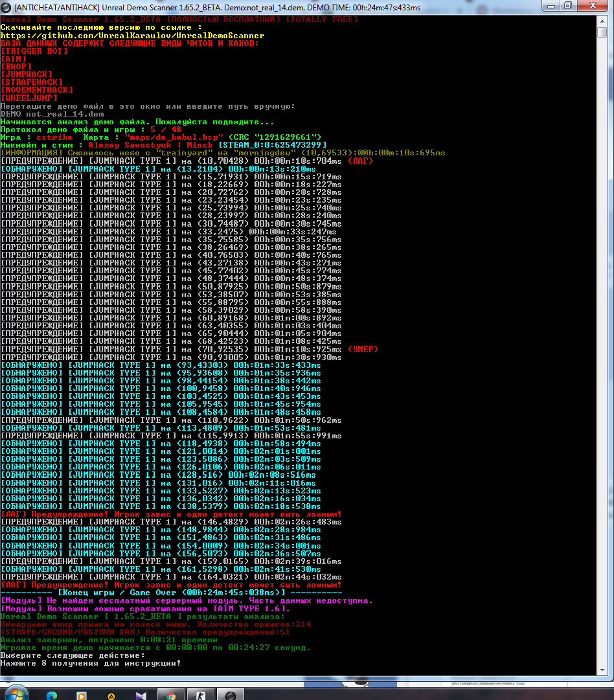Click the '[AIM TYPE 1.6]' module warning line
614x700 pixels.
tap(145, 609)
